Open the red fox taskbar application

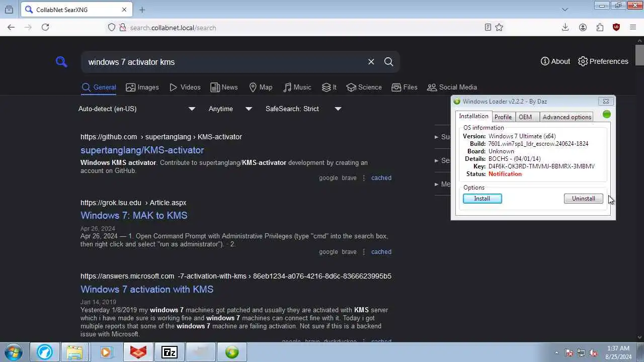point(138,352)
